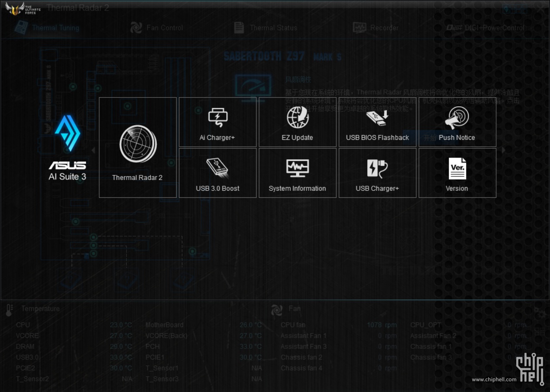Click the VCORE temperature row label
This screenshot has width=550, height=392.
pos(27,335)
